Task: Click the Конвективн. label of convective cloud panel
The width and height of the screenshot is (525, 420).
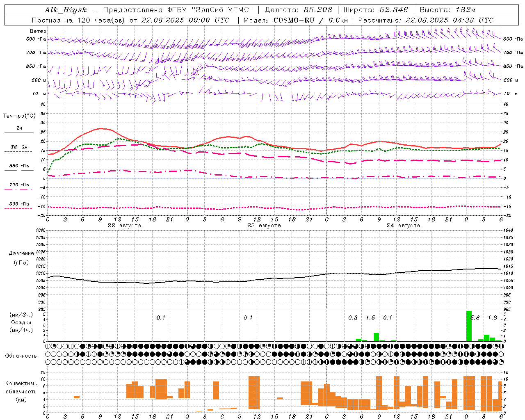Action: click(21, 383)
